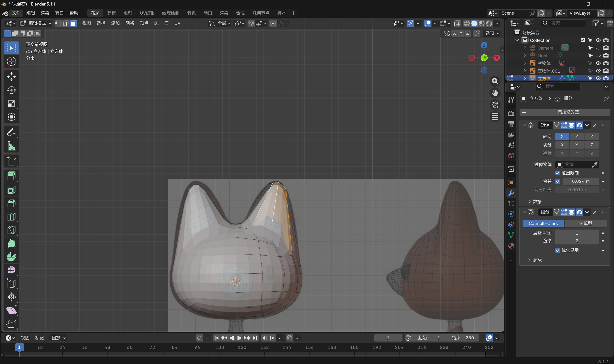This screenshot has width=614, height=364.
Task: Click the 添加修改器 button
Action: [x=565, y=112]
